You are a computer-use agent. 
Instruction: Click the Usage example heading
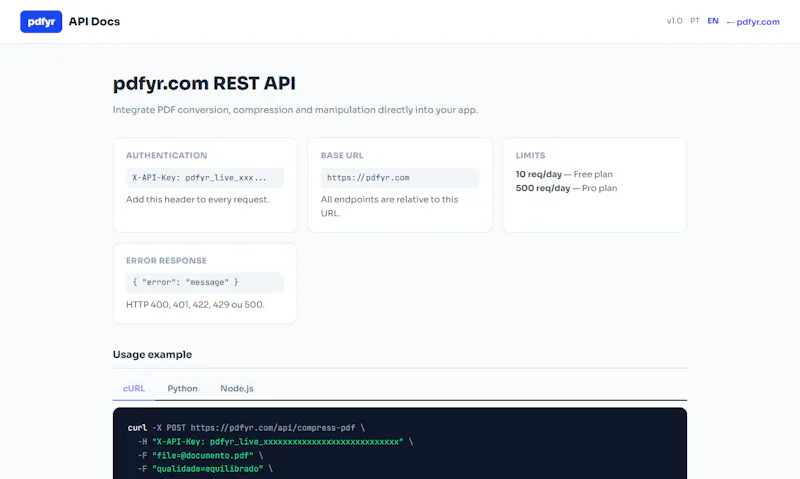(152, 354)
